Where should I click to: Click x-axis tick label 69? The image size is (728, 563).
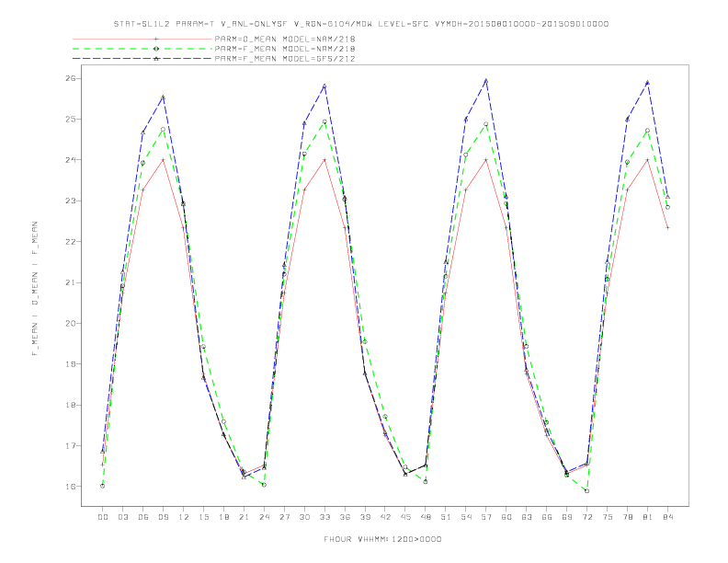(x=567, y=517)
